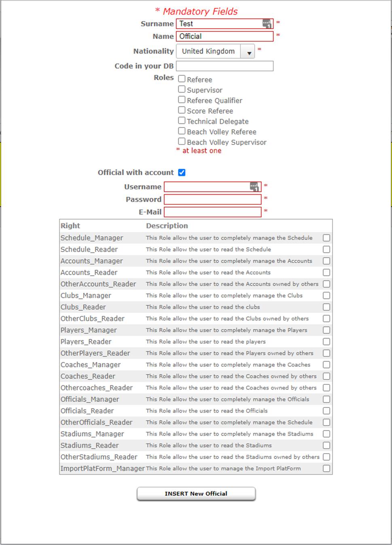The width and height of the screenshot is (392, 545).
Task: Click into the Password field
Action: point(213,199)
